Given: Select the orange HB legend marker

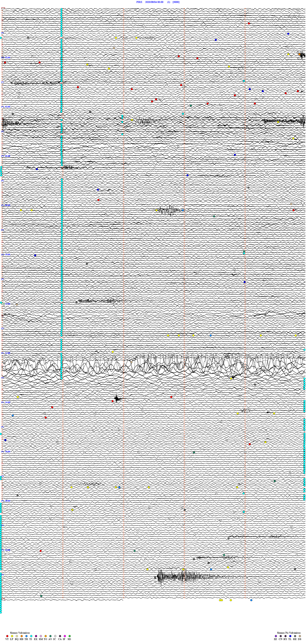Looking at the screenshot, I should [22, 636].
